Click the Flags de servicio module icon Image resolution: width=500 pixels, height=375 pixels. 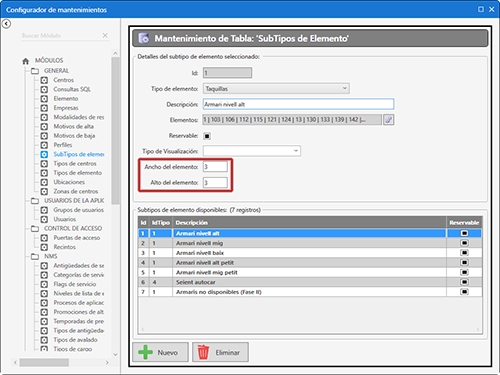(x=44, y=284)
